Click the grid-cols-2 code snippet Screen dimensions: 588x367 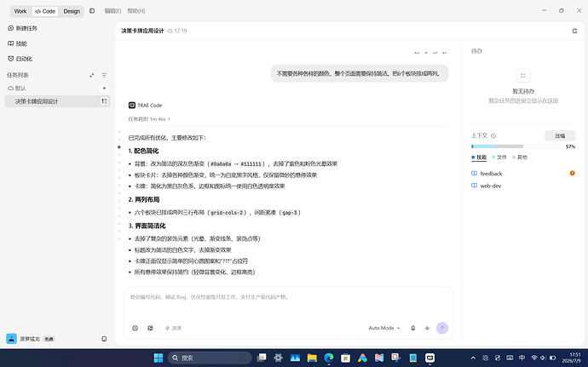pos(228,213)
